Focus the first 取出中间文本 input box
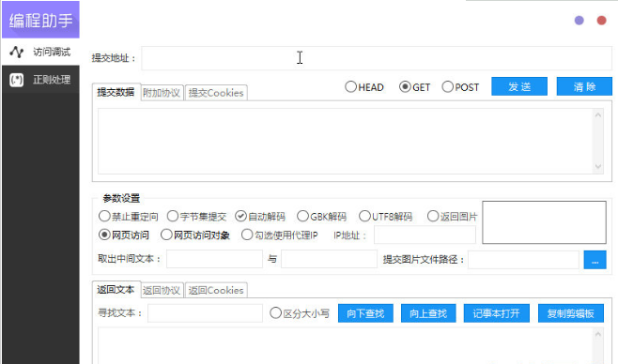 [x=214, y=259]
